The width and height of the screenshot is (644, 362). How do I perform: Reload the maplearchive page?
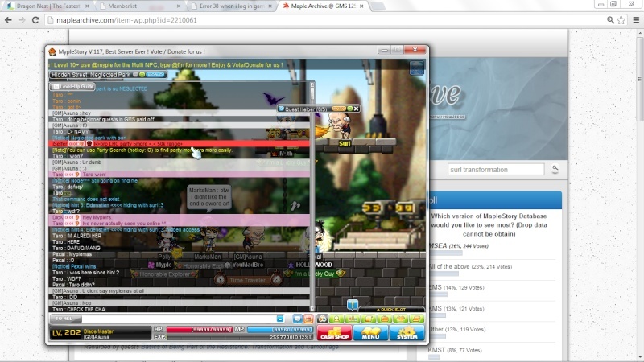35,20
